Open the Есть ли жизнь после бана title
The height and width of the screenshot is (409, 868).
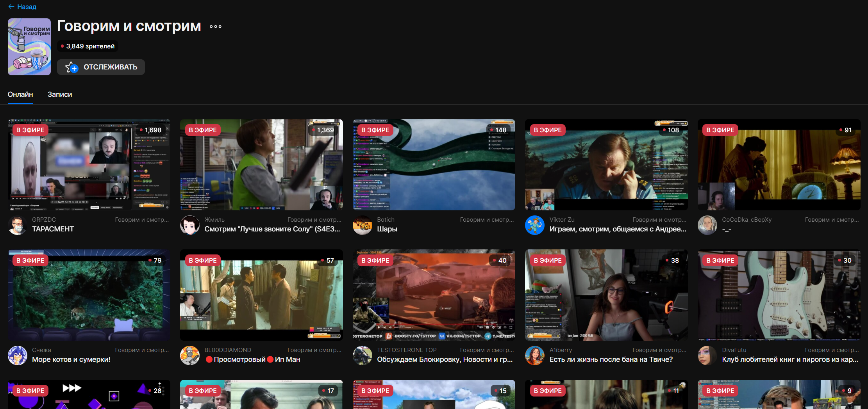611,359
